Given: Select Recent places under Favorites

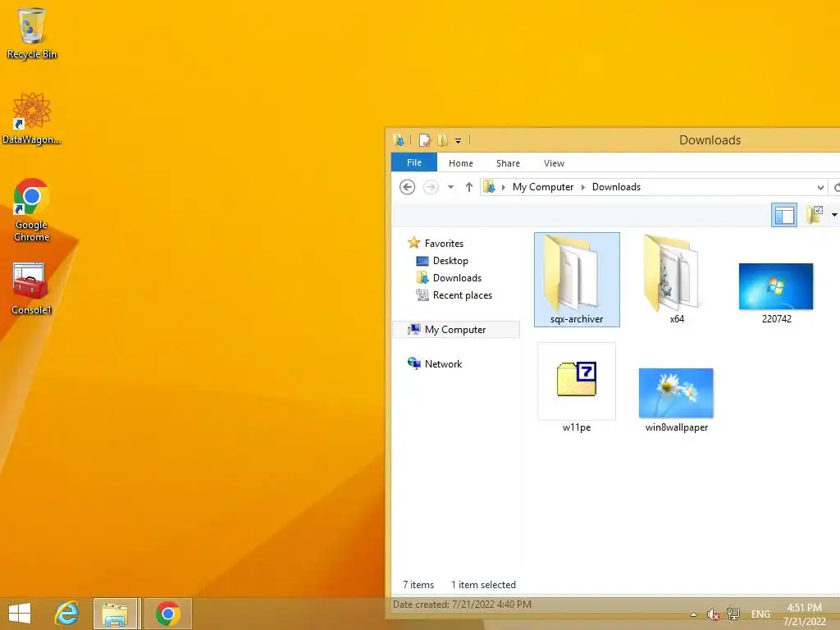Looking at the screenshot, I should click(462, 295).
